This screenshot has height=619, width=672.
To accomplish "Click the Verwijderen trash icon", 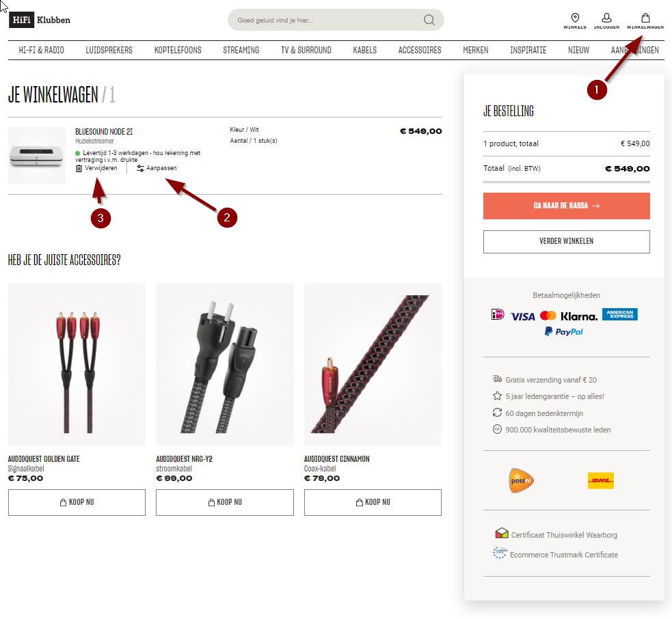I will 79,168.
